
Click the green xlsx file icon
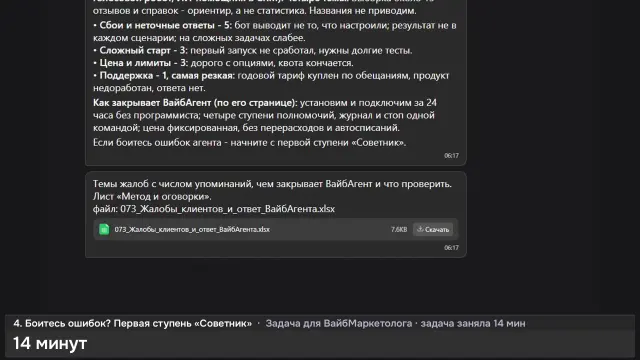tap(104, 229)
